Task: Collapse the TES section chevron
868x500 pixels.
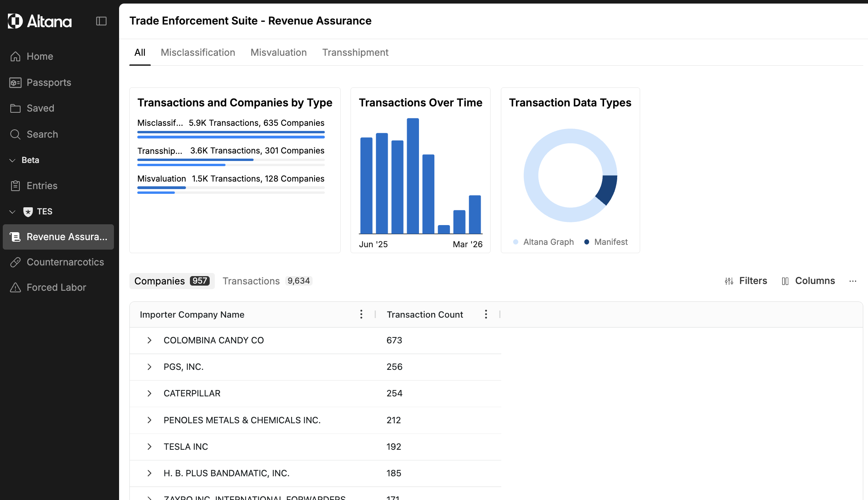Action: coord(12,212)
